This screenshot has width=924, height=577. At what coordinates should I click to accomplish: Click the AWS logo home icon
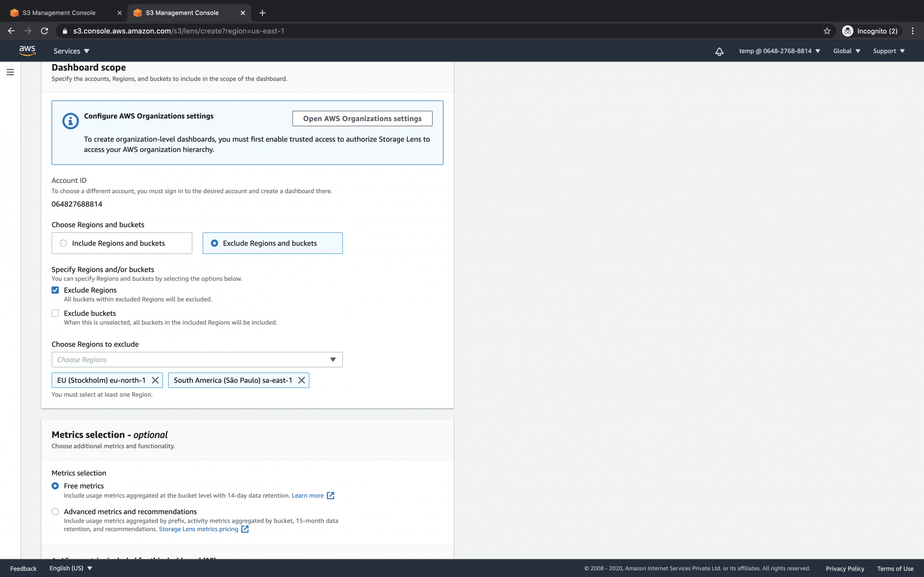pos(27,51)
